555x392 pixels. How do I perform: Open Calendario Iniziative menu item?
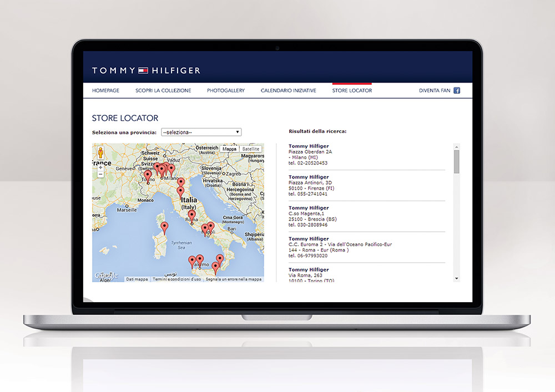coord(289,90)
